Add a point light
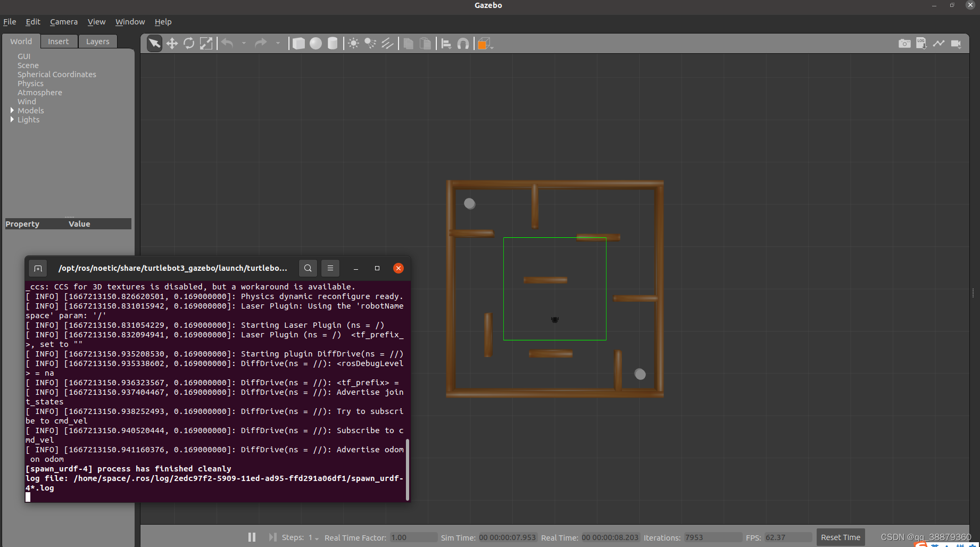 [x=353, y=44]
